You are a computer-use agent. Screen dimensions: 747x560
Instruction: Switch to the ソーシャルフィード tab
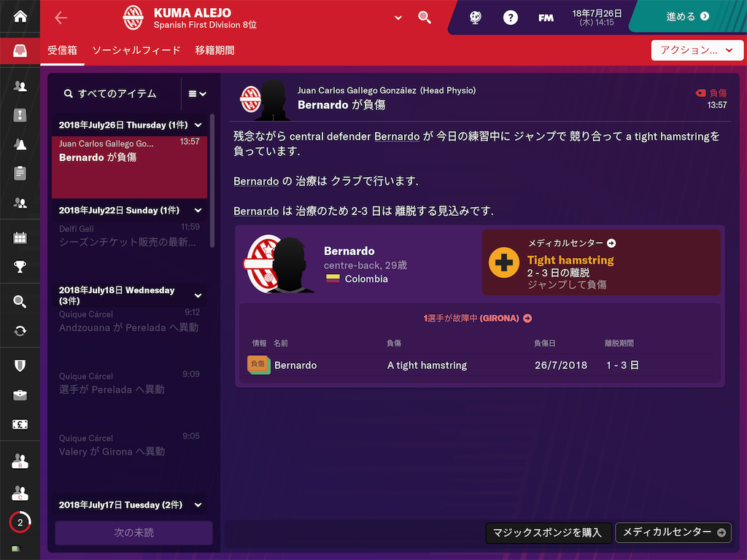[x=136, y=50]
